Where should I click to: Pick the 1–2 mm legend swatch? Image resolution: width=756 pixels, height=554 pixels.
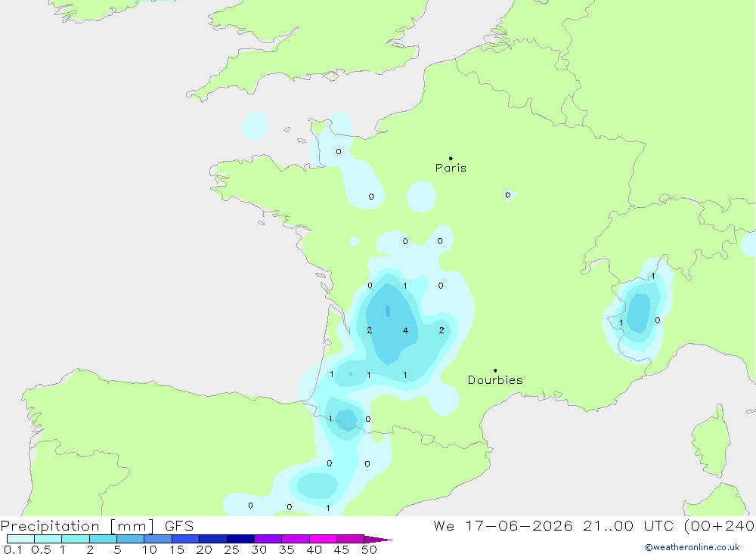(x=76, y=539)
